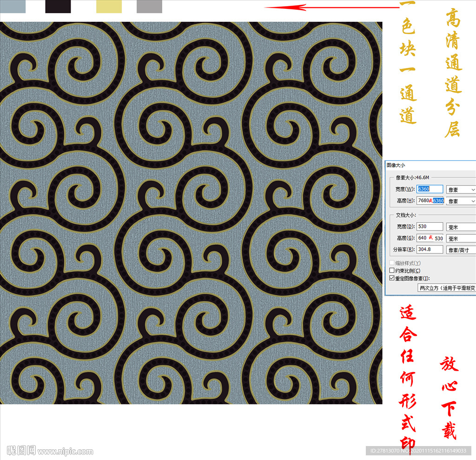Viewport: 476px width, 460px height.
Task: Open the 像素 unit dropdown for 宽度(W)
Action: 461,190
